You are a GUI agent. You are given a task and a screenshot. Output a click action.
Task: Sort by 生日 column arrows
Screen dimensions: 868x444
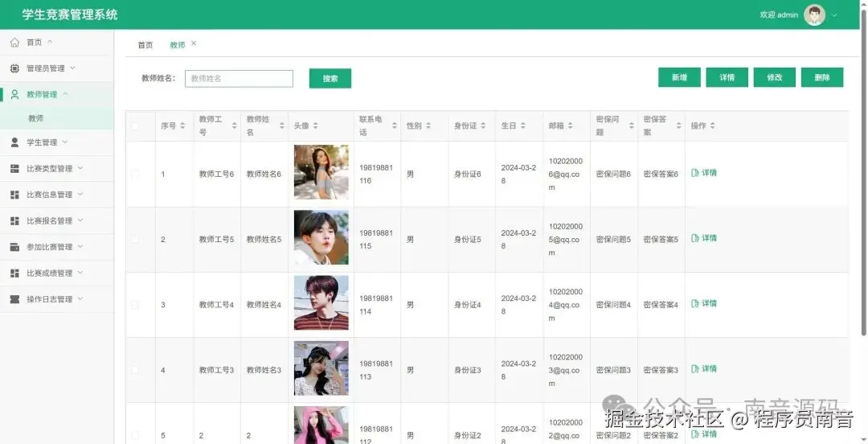[523, 125]
